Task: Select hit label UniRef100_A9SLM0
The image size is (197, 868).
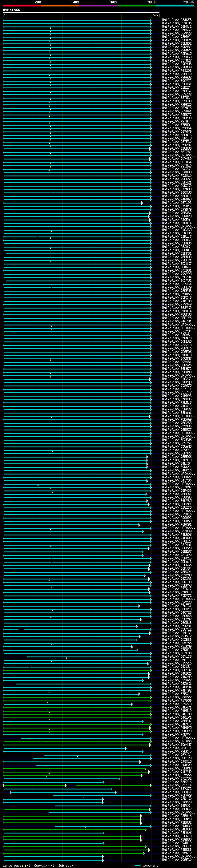Action: (177, 101)
